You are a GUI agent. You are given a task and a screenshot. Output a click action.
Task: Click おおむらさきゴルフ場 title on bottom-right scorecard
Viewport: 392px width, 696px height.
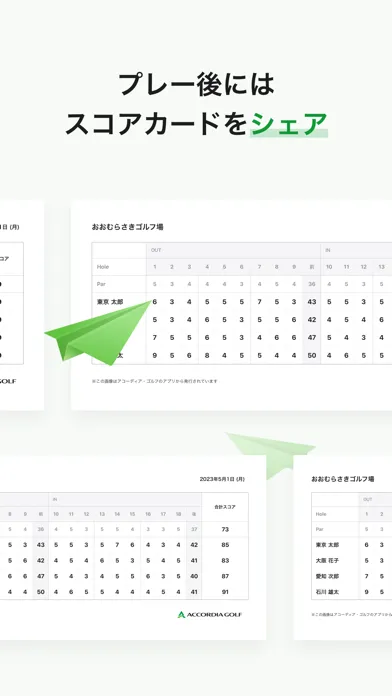[x=343, y=479]
